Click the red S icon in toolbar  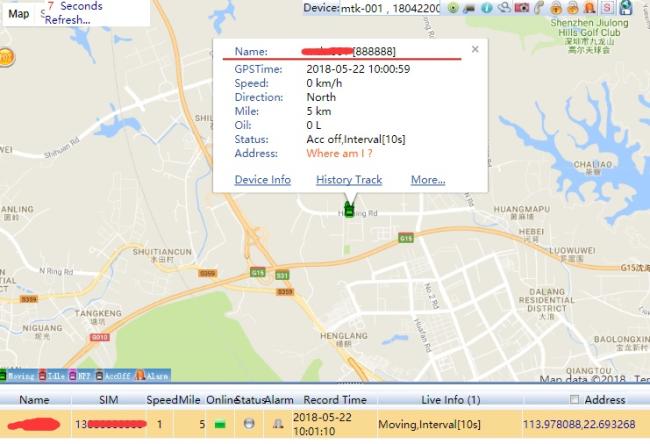point(607,8)
